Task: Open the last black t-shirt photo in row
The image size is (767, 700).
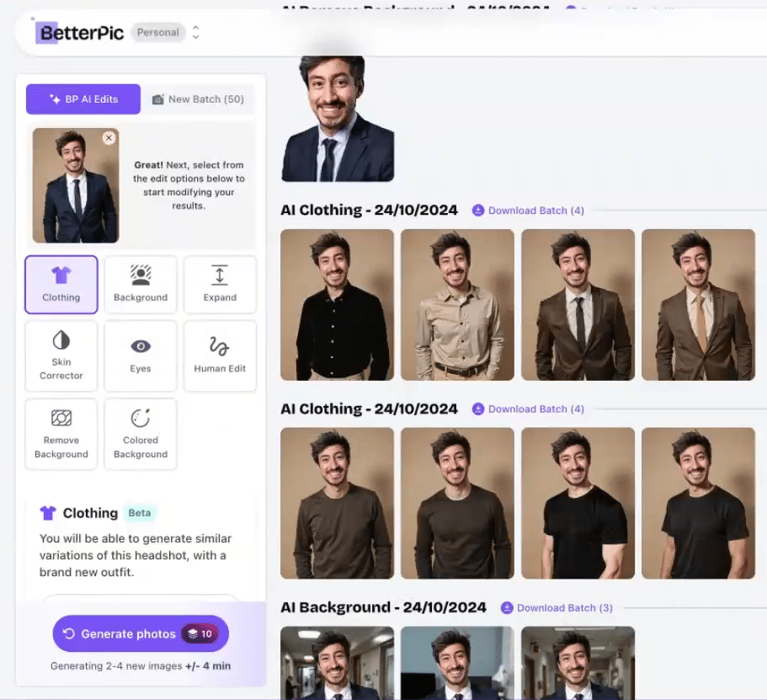Action: pos(699,503)
